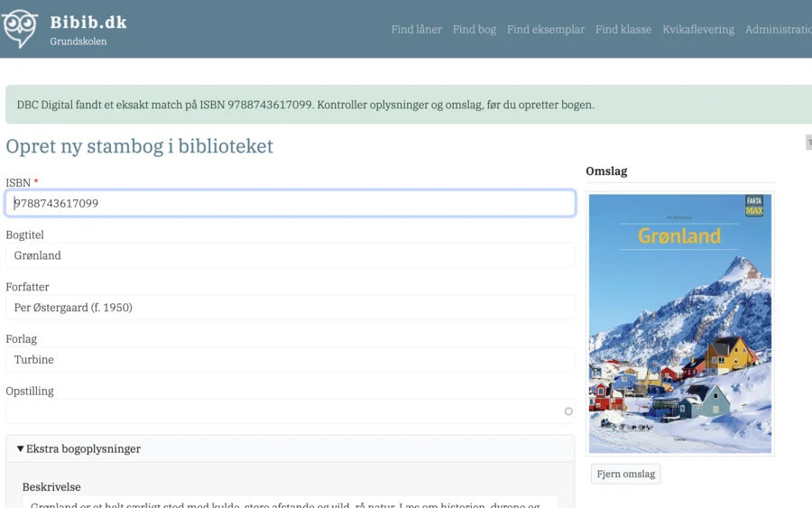Click the Beskrivelse text area

pos(290,502)
